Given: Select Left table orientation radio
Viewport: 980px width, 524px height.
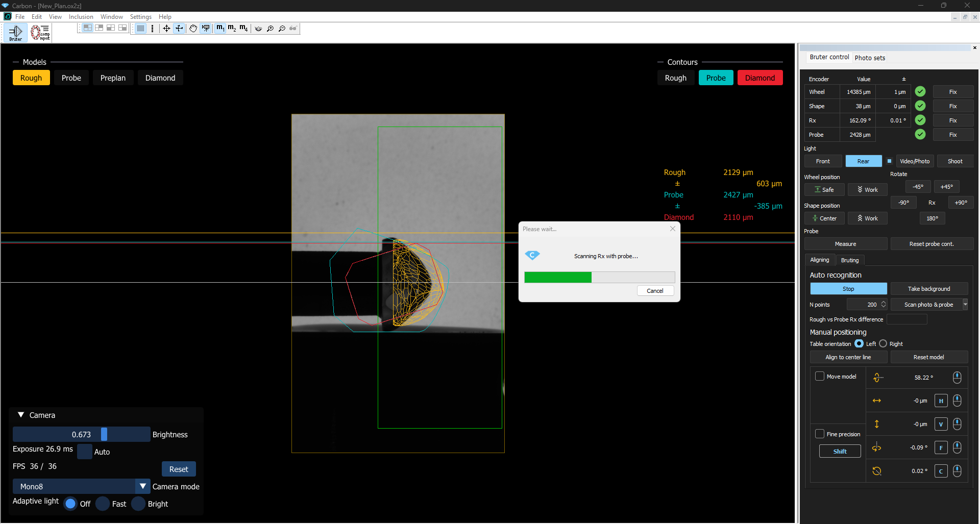Looking at the screenshot, I should pyautogui.click(x=859, y=344).
